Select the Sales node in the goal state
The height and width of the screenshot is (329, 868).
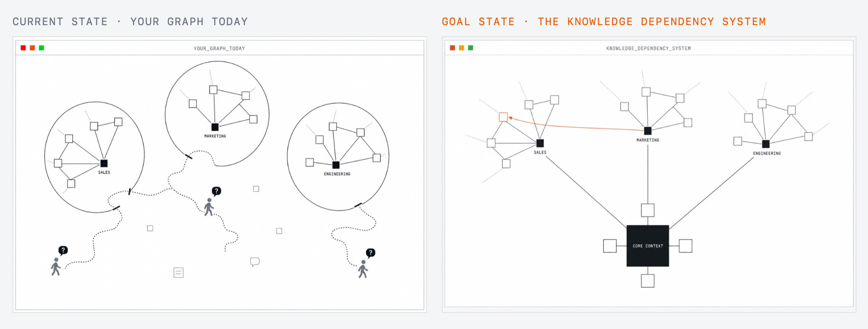(540, 143)
